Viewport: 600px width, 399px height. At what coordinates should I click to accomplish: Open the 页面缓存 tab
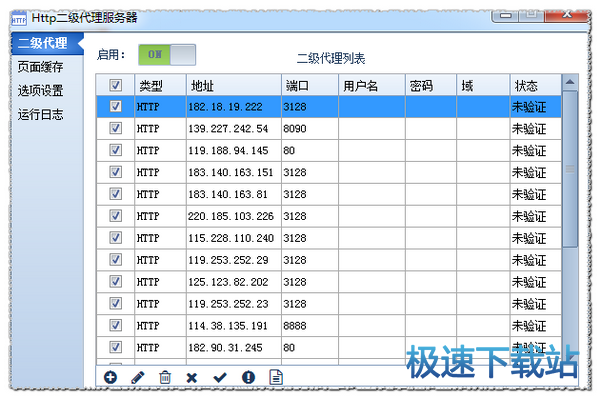click(x=41, y=67)
